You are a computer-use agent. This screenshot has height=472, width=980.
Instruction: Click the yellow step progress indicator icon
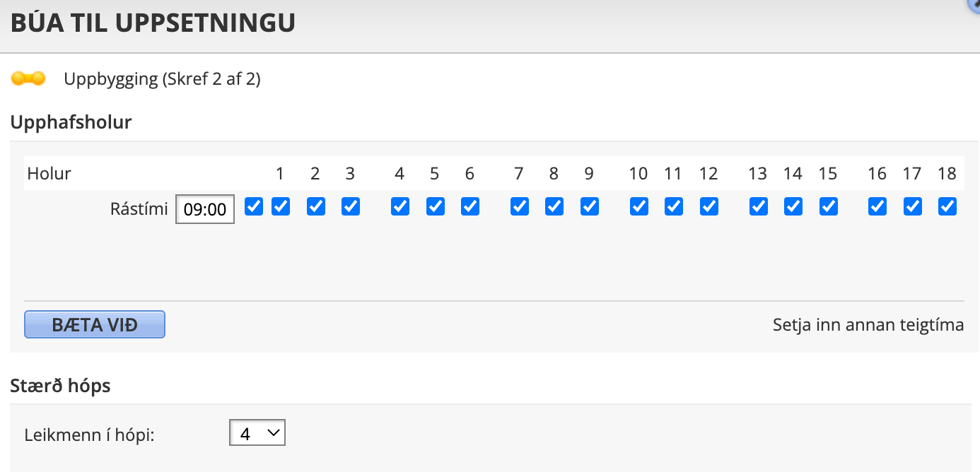point(28,78)
